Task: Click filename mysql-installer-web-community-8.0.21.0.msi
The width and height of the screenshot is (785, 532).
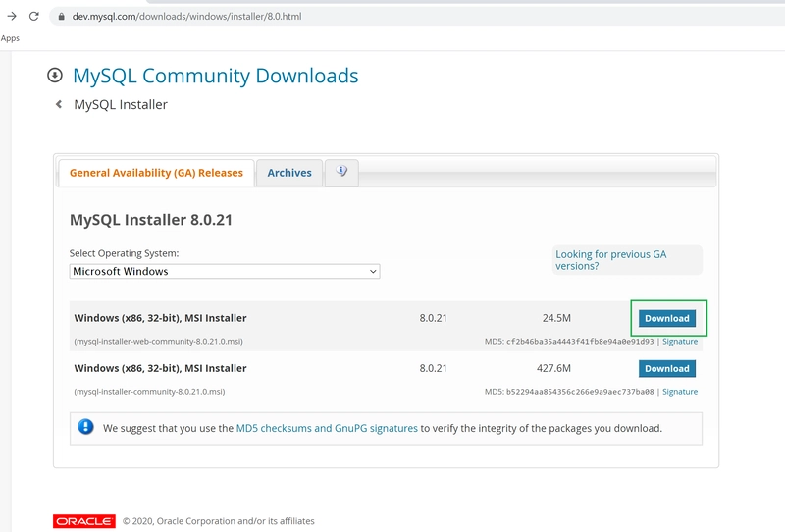Action: pyautogui.click(x=158, y=342)
